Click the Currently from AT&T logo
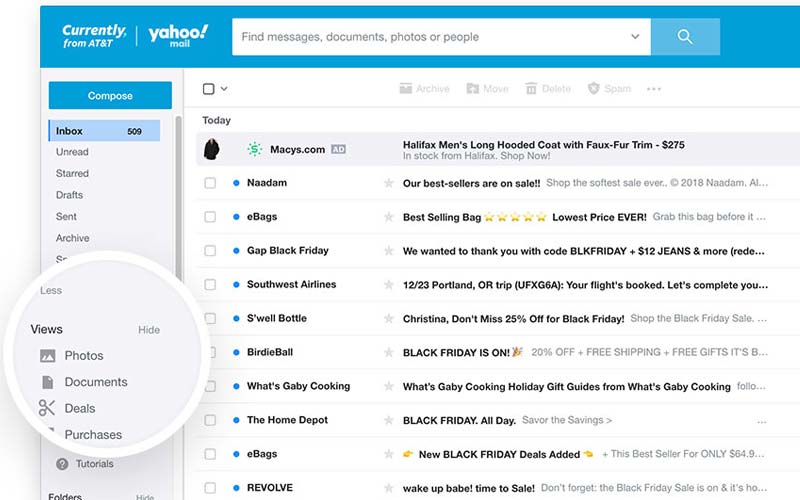This screenshot has width=800, height=500. 94,36
